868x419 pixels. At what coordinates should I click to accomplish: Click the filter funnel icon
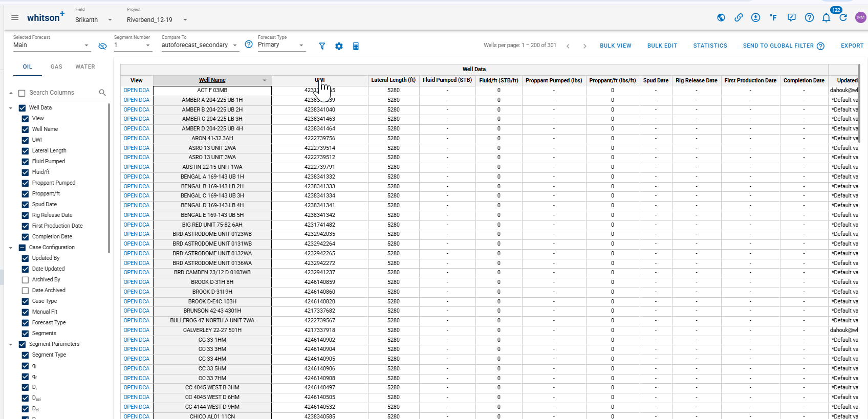(322, 46)
